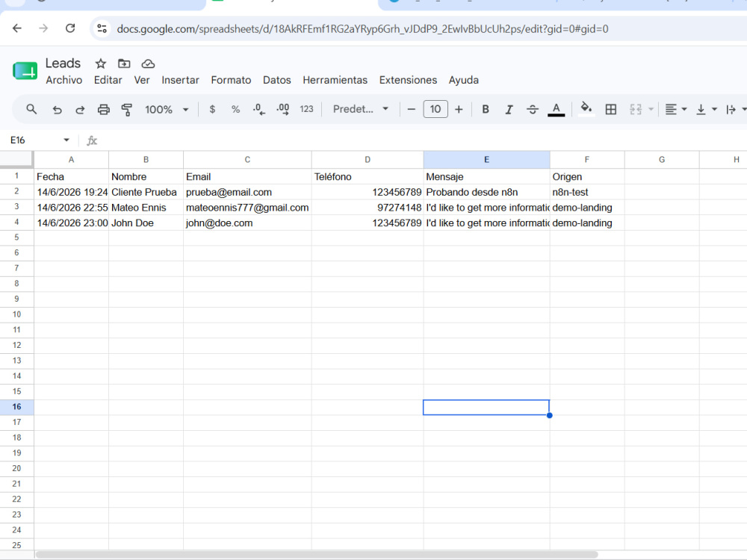This screenshot has width=747, height=560.
Task: Undo the last action
Action: (57, 110)
